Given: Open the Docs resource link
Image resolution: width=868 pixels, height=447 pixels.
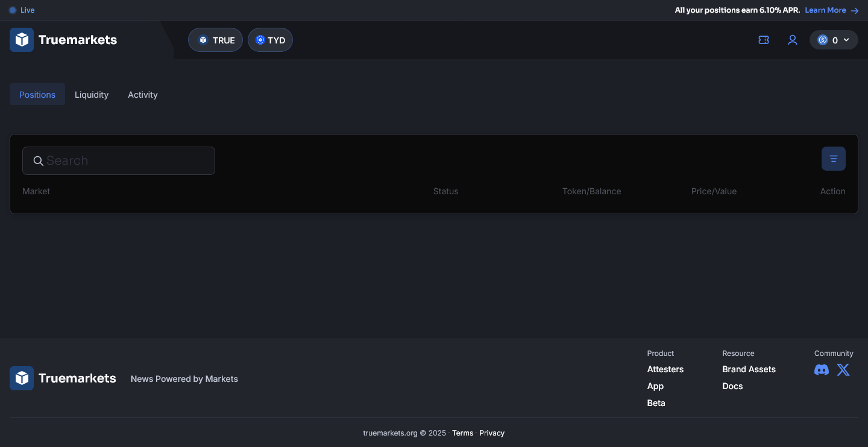Looking at the screenshot, I should click(x=732, y=385).
